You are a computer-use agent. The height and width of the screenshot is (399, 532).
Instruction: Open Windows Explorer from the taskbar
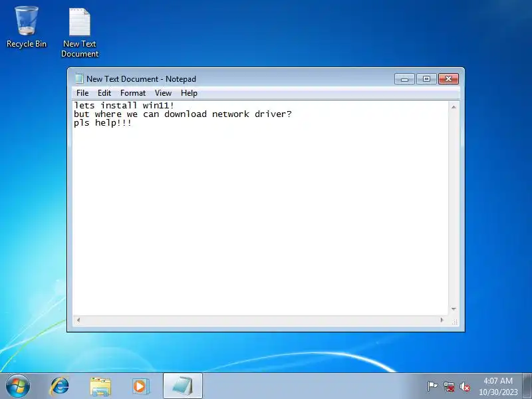[x=100, y=386]
